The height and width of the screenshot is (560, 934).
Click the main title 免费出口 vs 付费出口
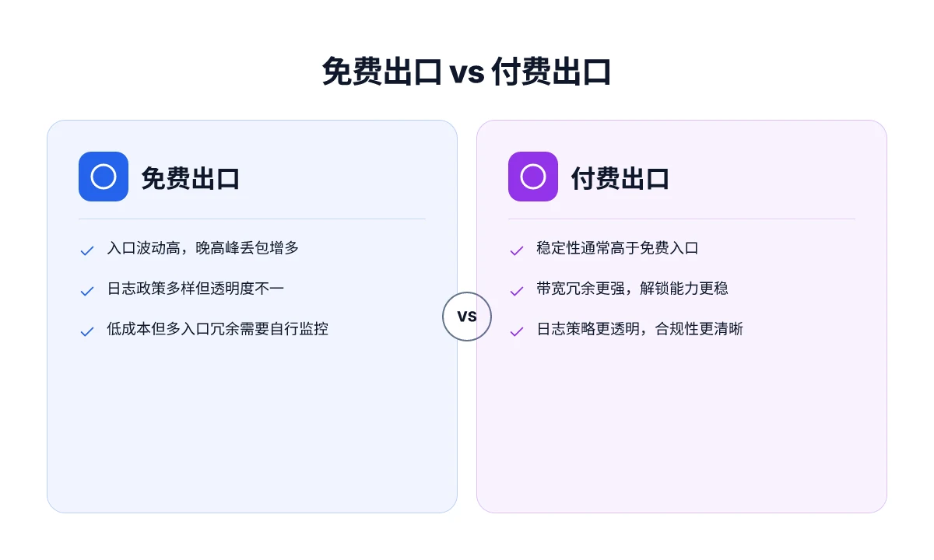point(467,72)
